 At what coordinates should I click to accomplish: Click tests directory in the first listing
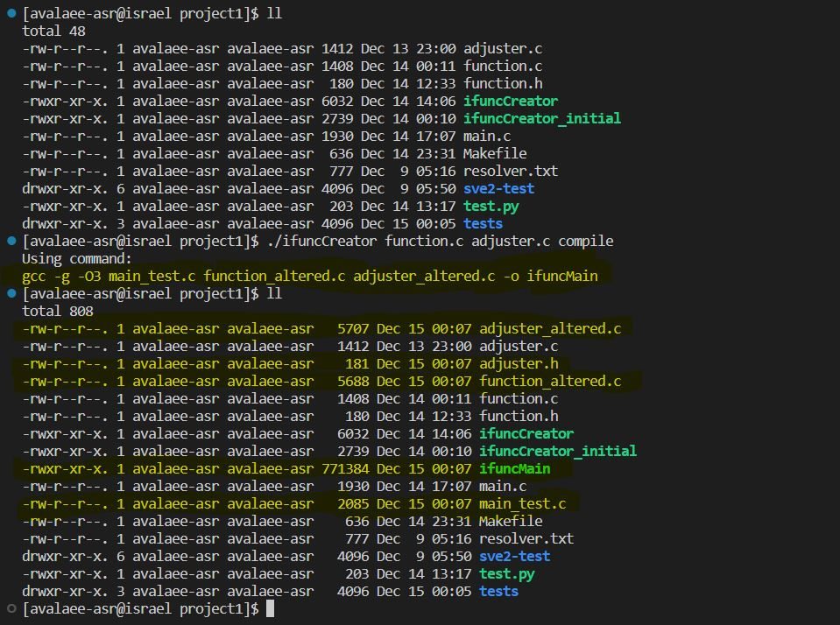coord(483,224)
